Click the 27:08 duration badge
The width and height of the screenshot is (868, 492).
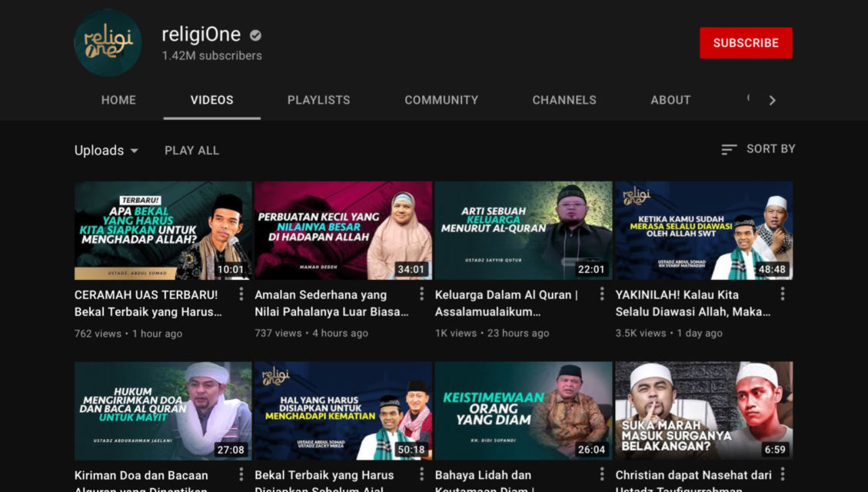pyautogui.click(x=231, y=450)
